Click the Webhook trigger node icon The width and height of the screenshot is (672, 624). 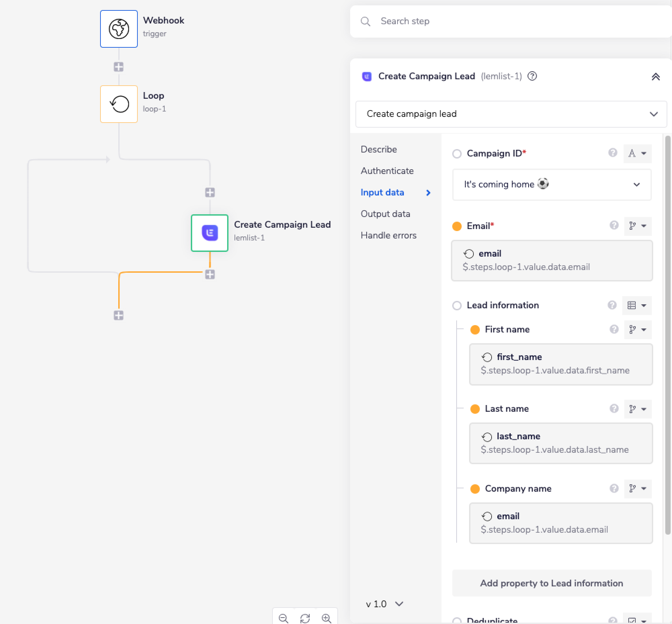[x=119, y=29]
